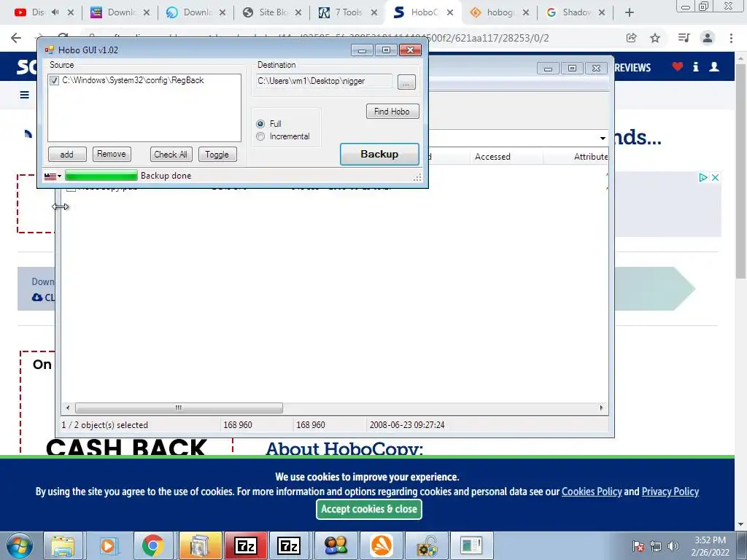Click the Check All button
Viewport: 747px width, 560px height.
171,155
